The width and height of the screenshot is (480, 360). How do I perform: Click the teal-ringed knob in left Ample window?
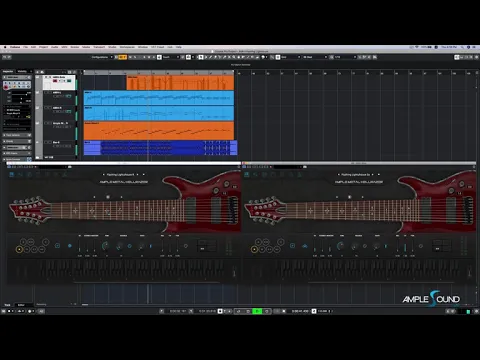(105, 246)
